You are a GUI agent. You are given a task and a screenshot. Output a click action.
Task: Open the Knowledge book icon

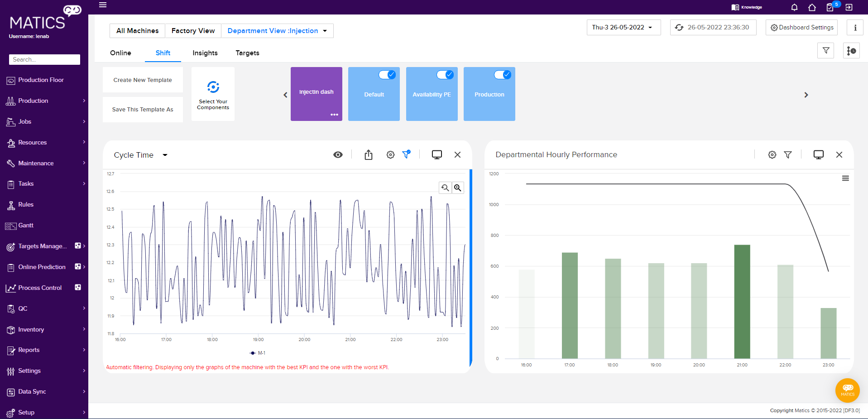(x=735, y=7)
